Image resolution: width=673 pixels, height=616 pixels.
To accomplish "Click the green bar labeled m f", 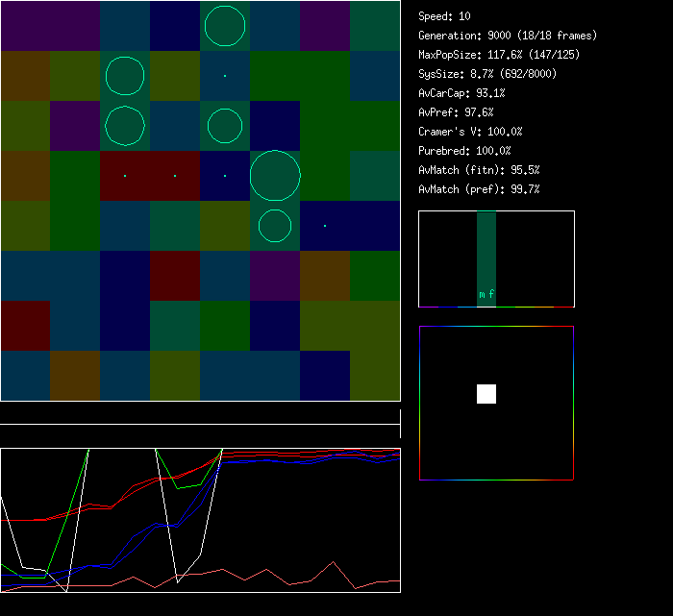I will click(x=486, y=259).
